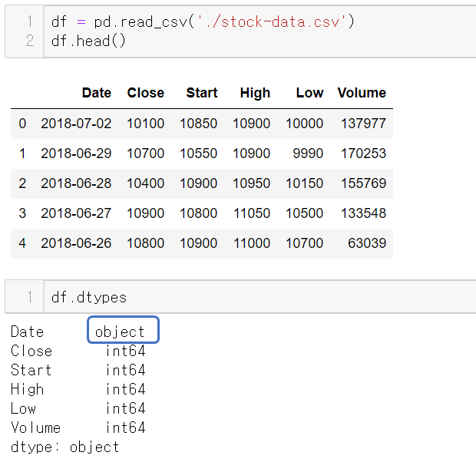Select the Close column header
Viewport: 476px width, 472px height.
pyautogui.click(x=146, y=93)
